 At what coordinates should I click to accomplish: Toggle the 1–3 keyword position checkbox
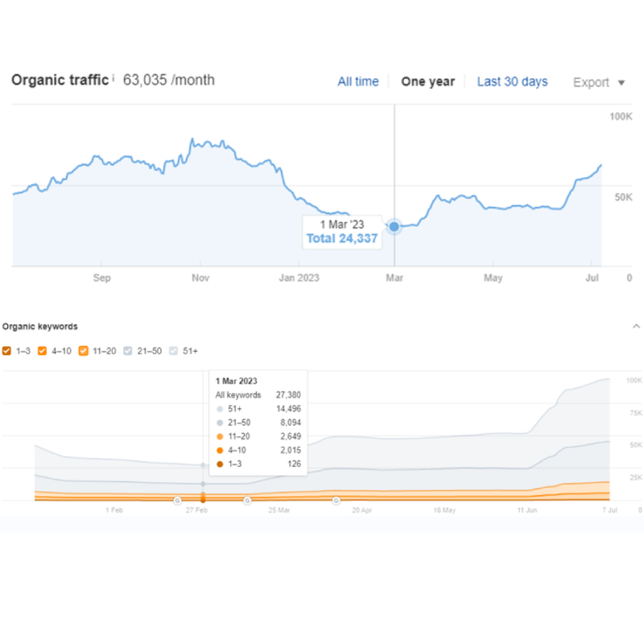click(7, 351)
